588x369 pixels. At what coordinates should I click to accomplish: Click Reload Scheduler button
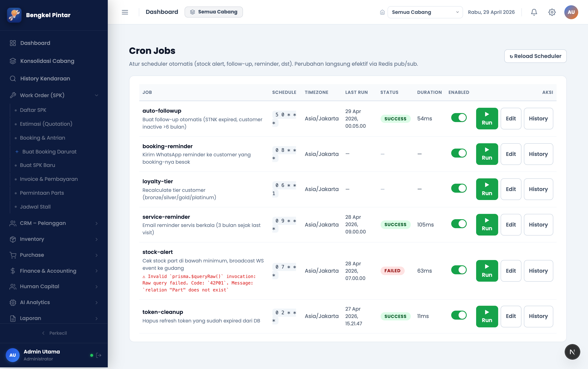[x=535, y=56]
